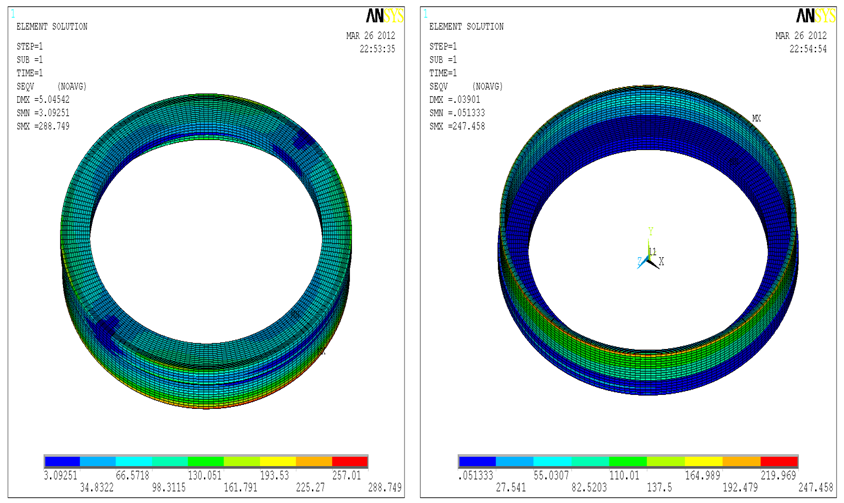Select the SMX =288.749 text line
844x503 pixels.
44,125
